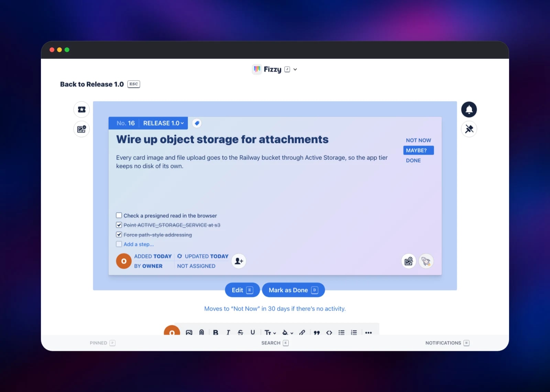Insert a link in the editor
This screenshot has height=392, width=550.
pyautogui.click(x=302, y=333)
